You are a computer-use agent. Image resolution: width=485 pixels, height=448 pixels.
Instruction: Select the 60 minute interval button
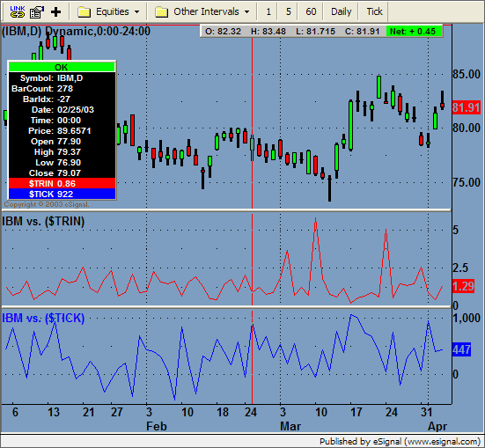point(311,11)
